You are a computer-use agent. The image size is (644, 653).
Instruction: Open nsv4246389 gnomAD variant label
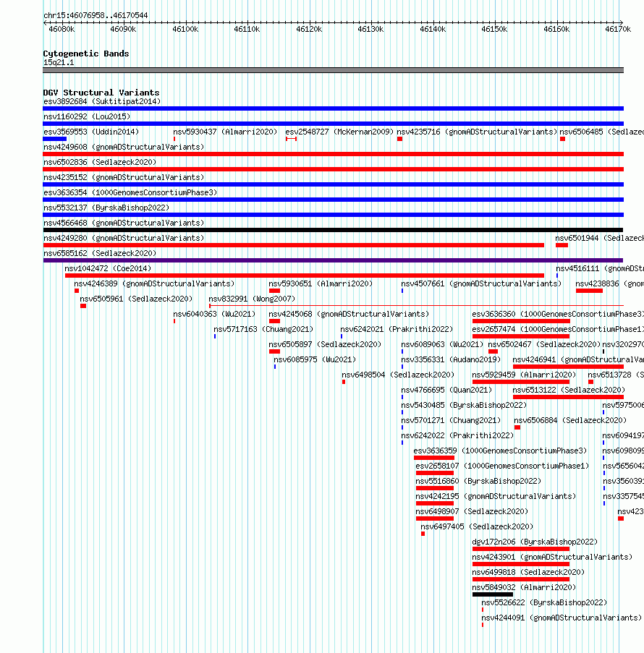point(154,284)
